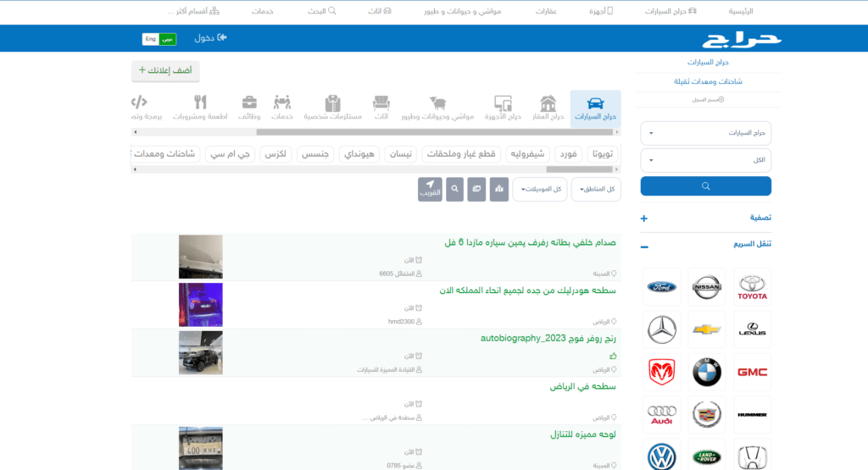Viewport: 868px width, 470px height.
Task: Click the Mercedes-Benz brand logo
Action: point(662,329)
